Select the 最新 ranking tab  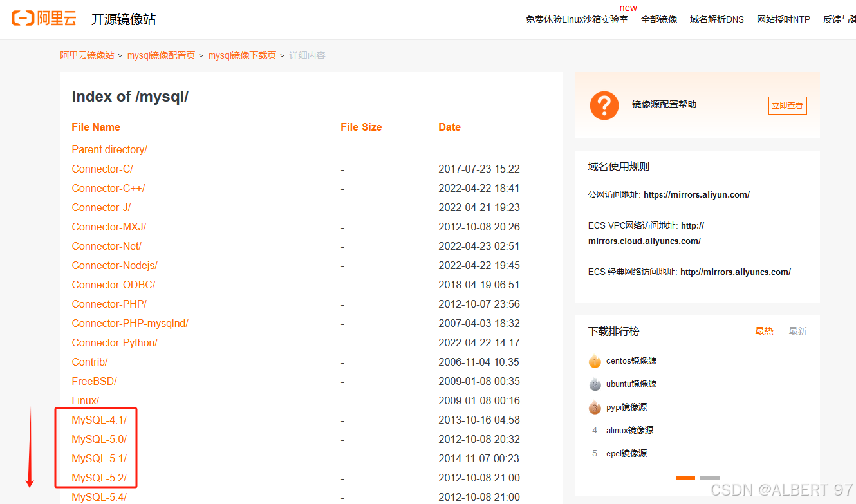797,331
